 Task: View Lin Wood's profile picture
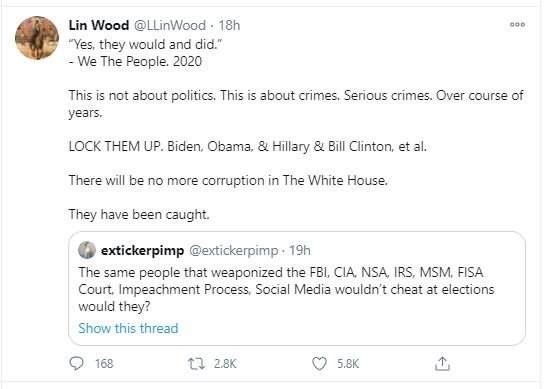coord(37,38)
